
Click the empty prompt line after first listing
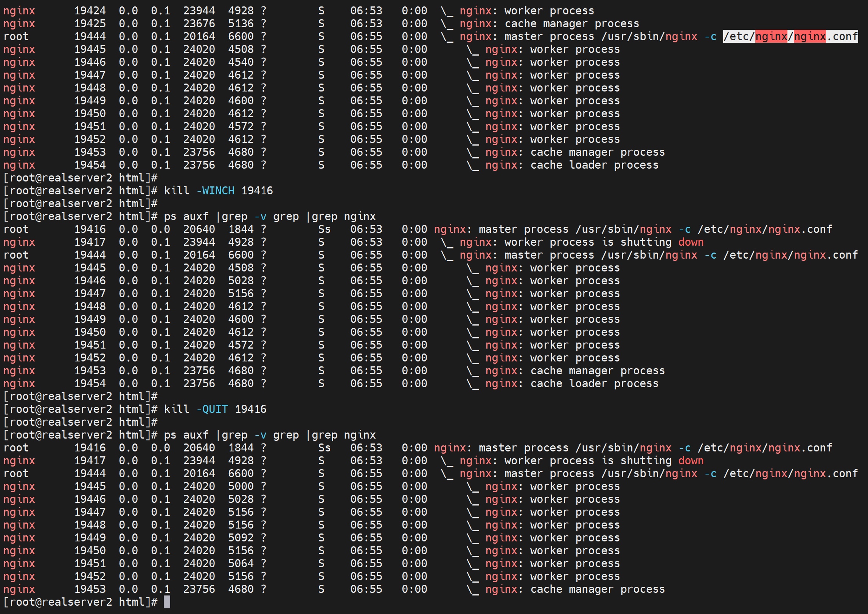(x=80, y=178)
